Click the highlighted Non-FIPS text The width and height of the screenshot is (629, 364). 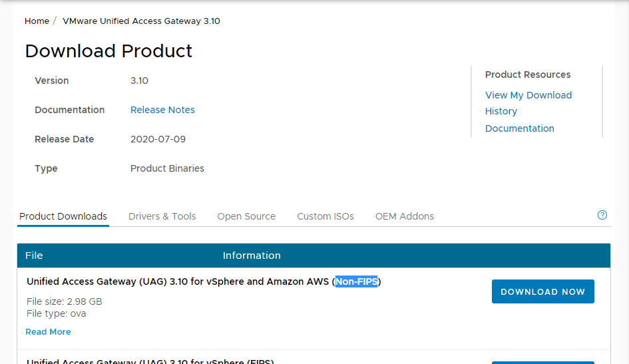(x=356, y=282)
